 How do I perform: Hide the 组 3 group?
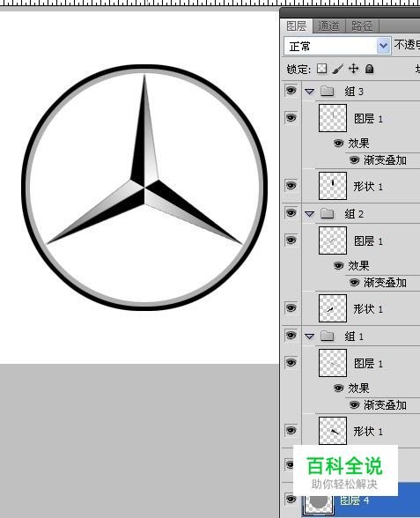point(291,91)
